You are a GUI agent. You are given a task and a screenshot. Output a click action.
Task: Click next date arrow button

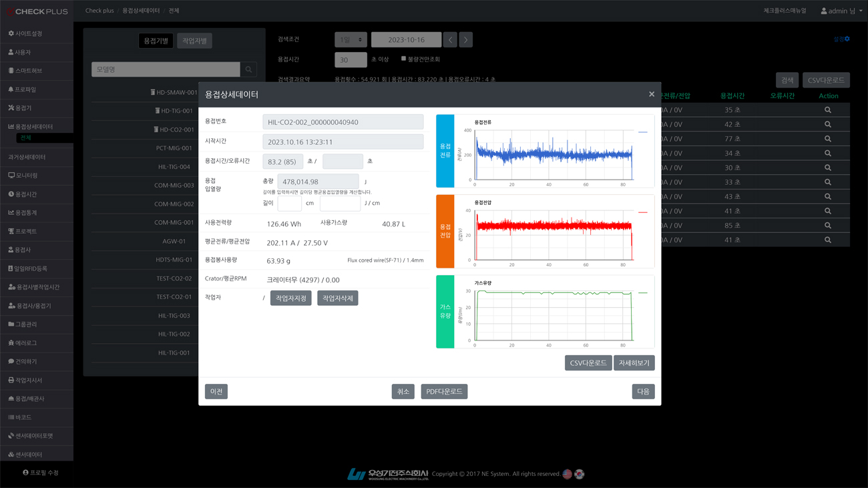click(x=466, y=40)
